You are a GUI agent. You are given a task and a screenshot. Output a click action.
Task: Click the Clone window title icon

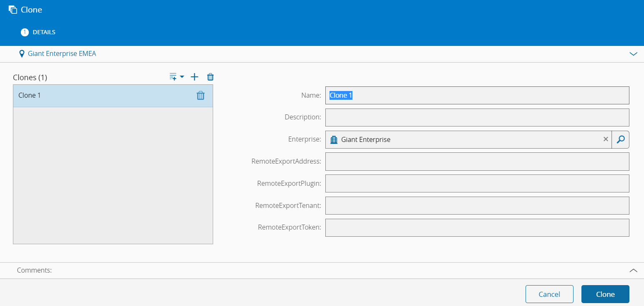click(13, 10)
